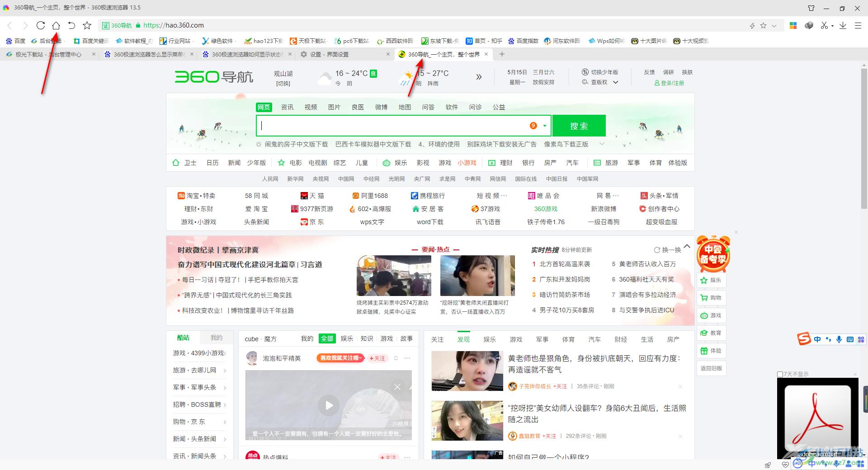Screen dimensions: 868x470
Task: Reload the page with the refresh icon
Action: pos(41,25)
